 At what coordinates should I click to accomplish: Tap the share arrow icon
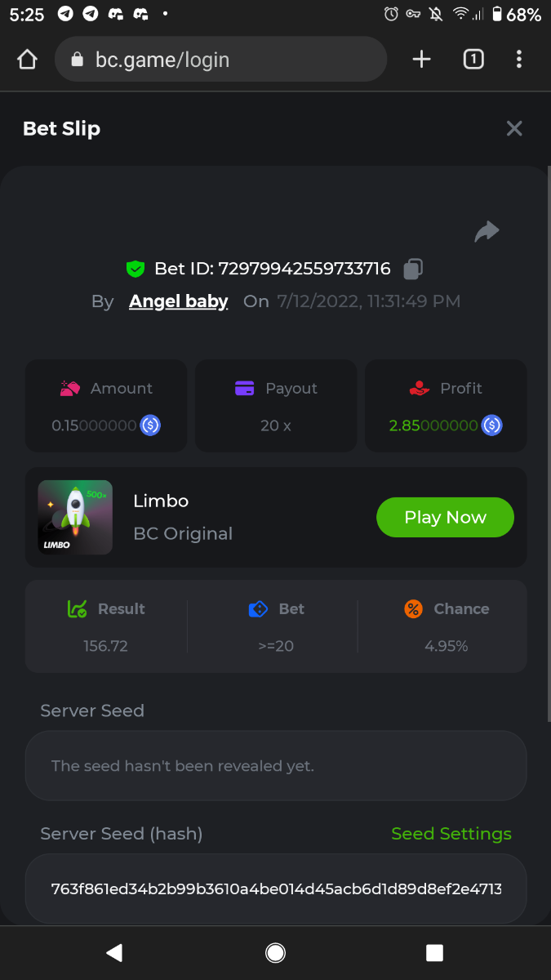[x=487, y=232]
